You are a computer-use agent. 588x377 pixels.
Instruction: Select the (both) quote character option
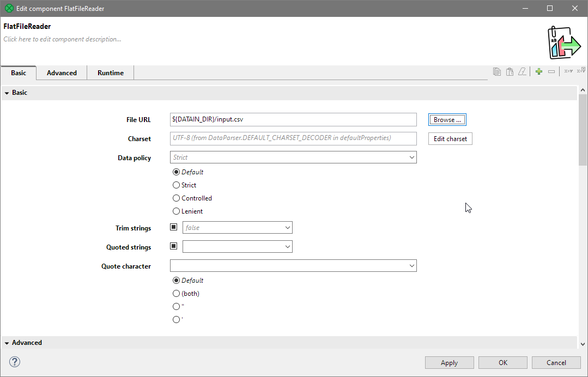176,293
